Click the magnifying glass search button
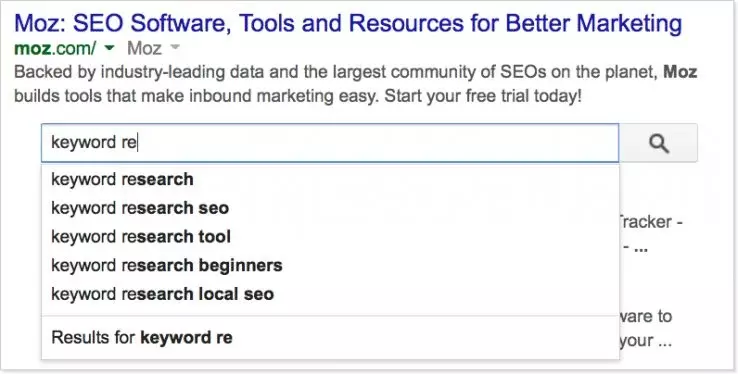Viewport: 738px width, 374px height. pyautogui.click(x=658, y=143)
